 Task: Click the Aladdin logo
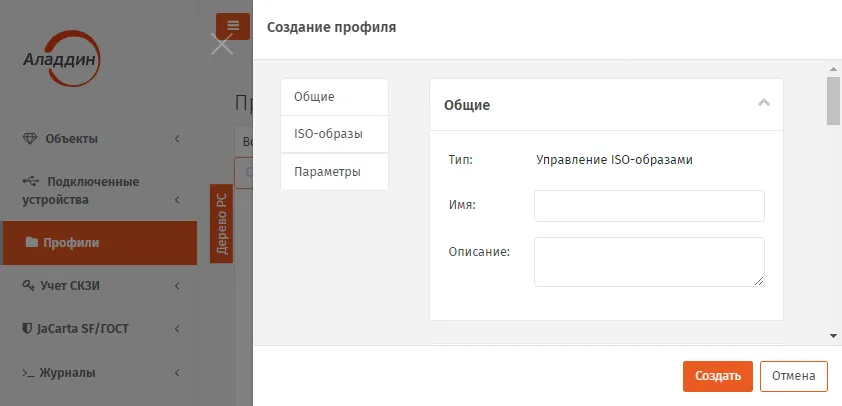coord(61,59)
